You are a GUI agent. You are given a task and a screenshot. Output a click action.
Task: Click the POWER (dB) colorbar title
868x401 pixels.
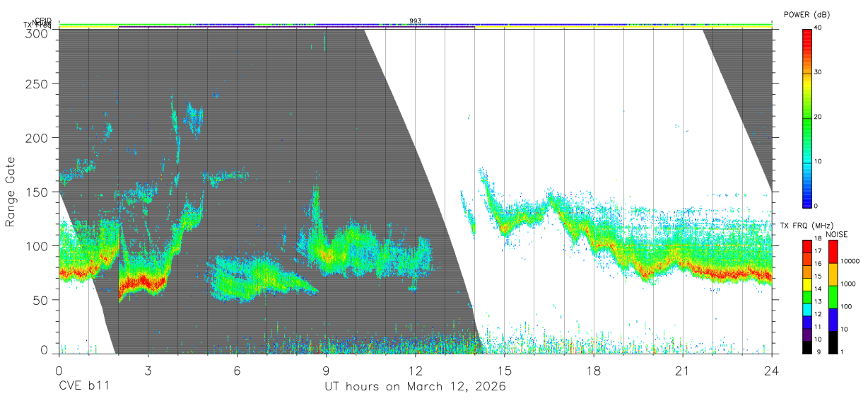tap(807, 15)
